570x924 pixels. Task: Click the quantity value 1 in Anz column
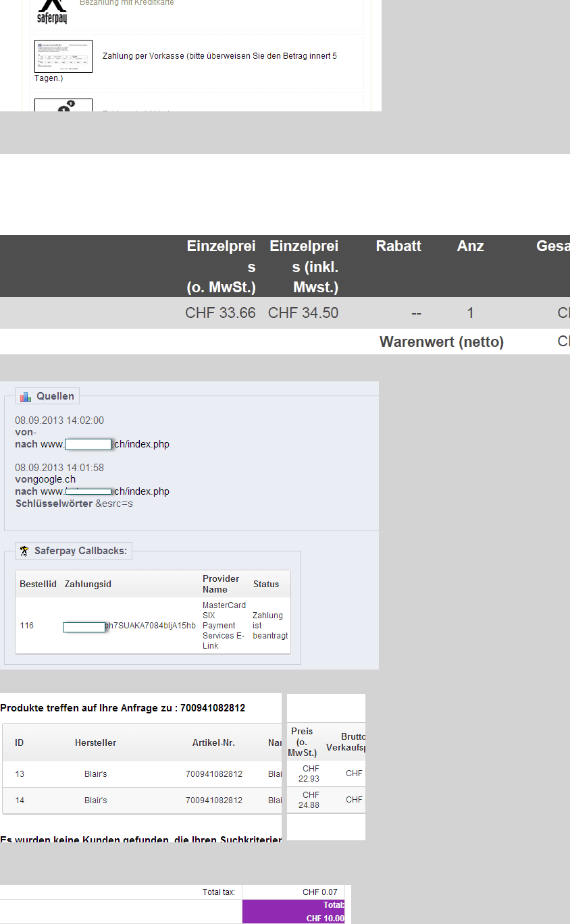470,313
